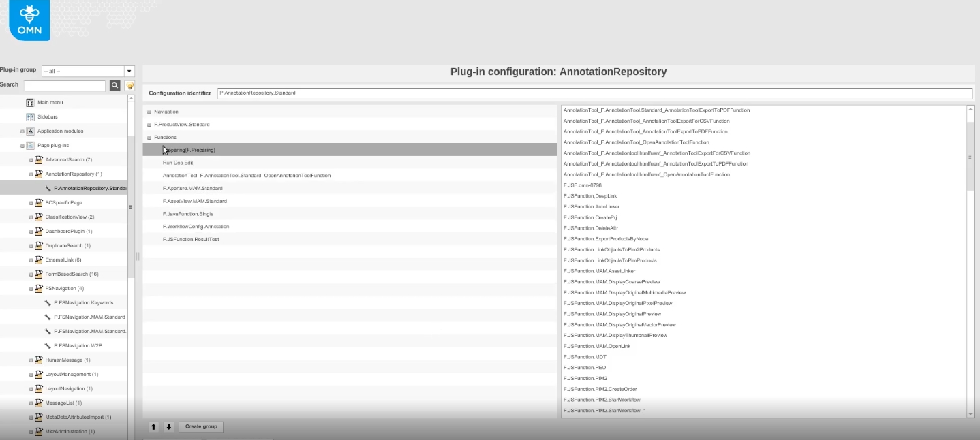
Task: Select the MkzAdministration (1) tree item
Action: click(70, 432)
